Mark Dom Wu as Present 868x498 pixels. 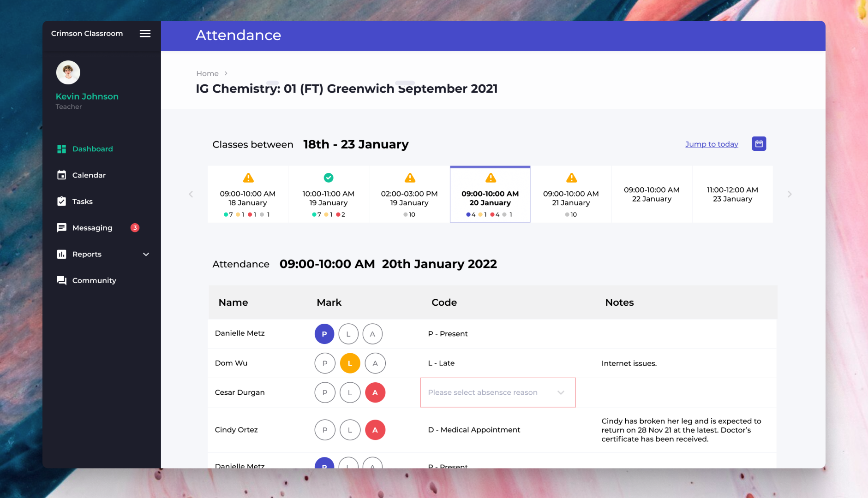(x=325, y=363)
